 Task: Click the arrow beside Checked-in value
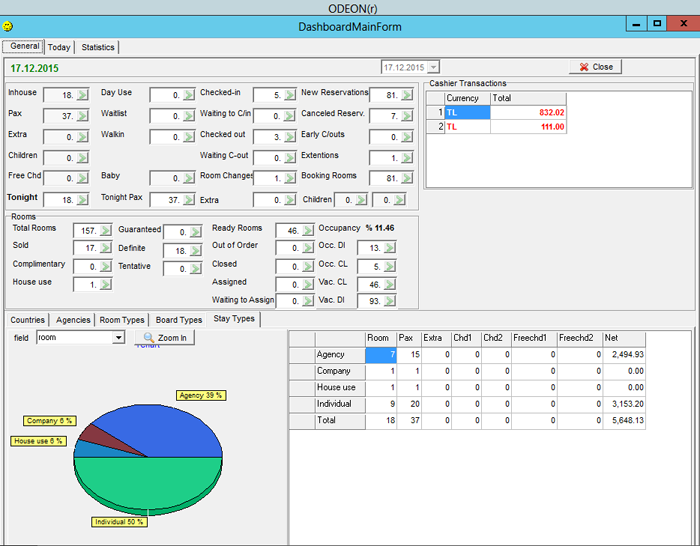pyautogui.click(x=290, y=95)
